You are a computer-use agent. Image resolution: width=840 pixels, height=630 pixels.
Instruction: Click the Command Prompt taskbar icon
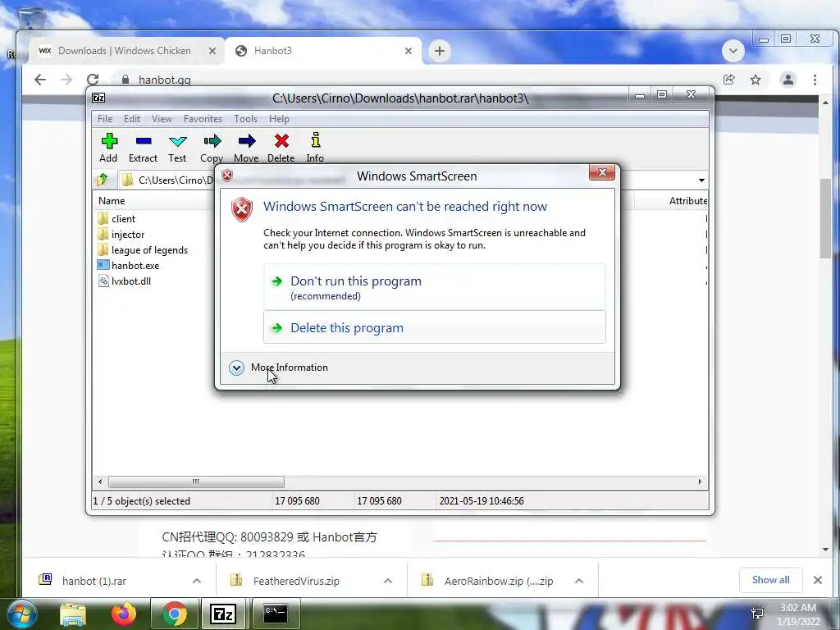(276, 614)
